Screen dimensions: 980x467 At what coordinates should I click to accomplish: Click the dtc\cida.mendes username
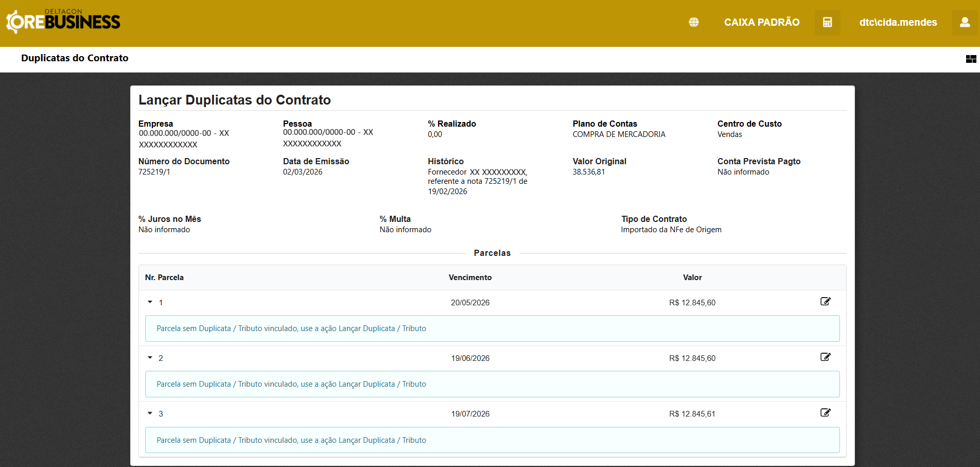click(x=898, y=22)
